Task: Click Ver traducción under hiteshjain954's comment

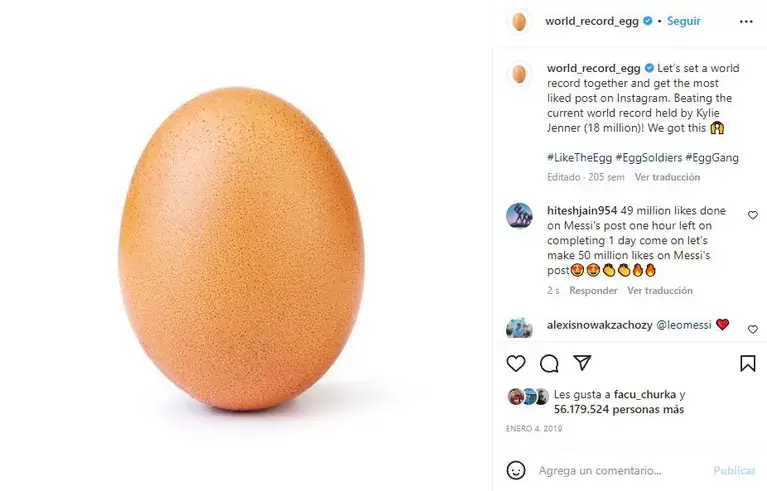Action: tap(660, 290)
